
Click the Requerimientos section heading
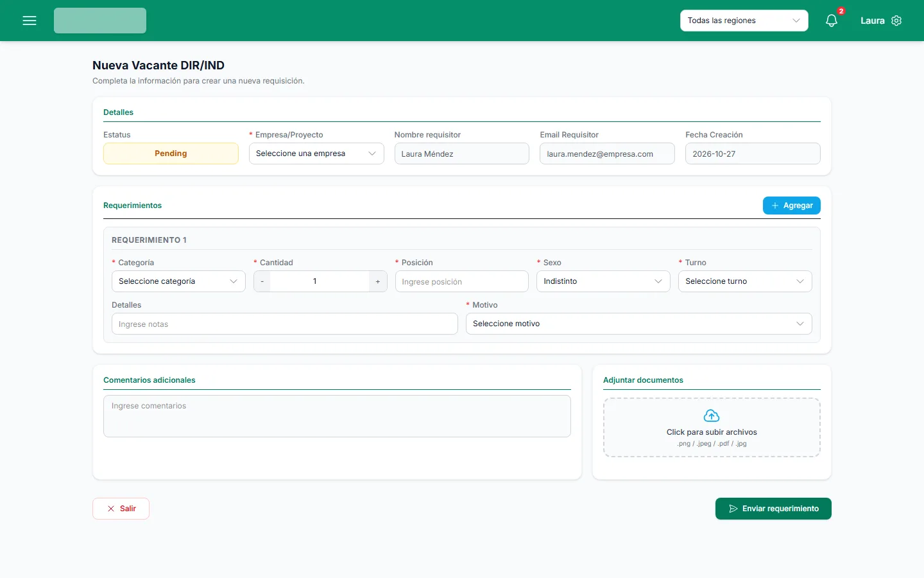tap(132, 206)
